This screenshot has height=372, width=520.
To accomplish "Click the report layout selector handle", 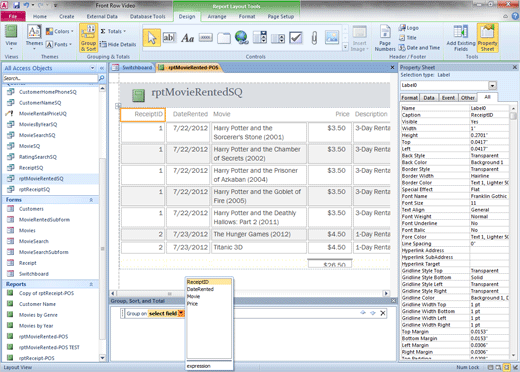I will tap(118, 106).
